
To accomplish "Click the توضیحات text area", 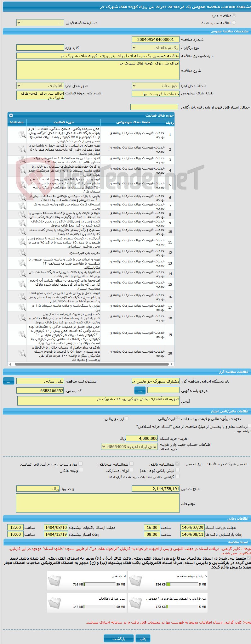I will coord(98,503).
